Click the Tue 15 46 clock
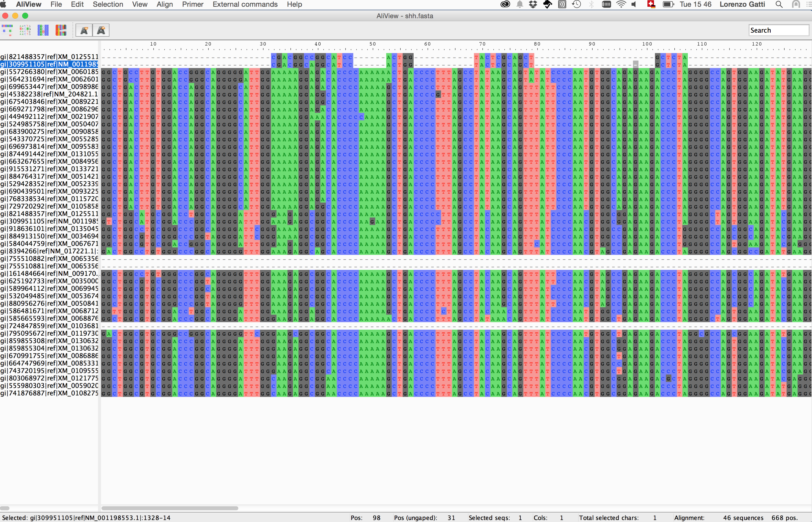Image resolution: width=812 pixels, height=522 pixels. (x=695, y=4)
